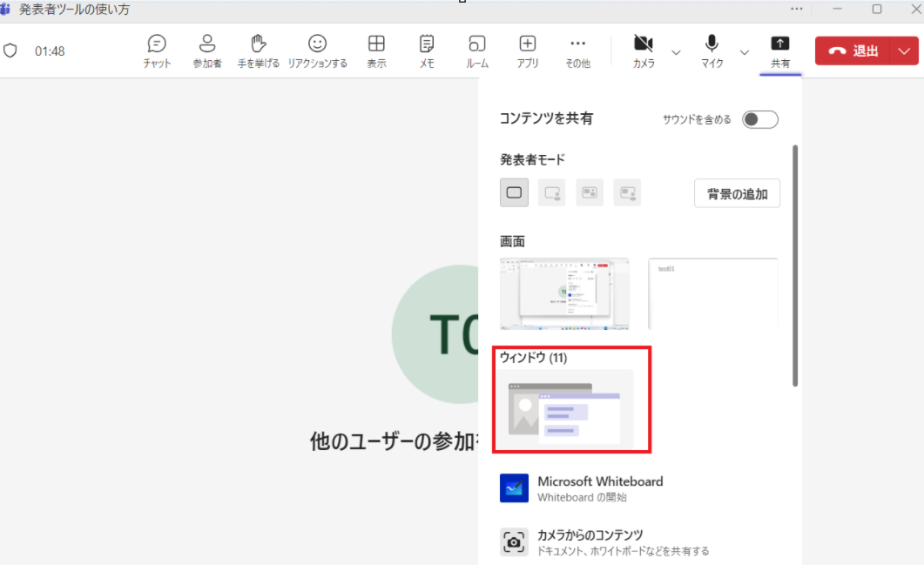
Task: Open リアクションする reactions menu
Action: pos(317,50)
